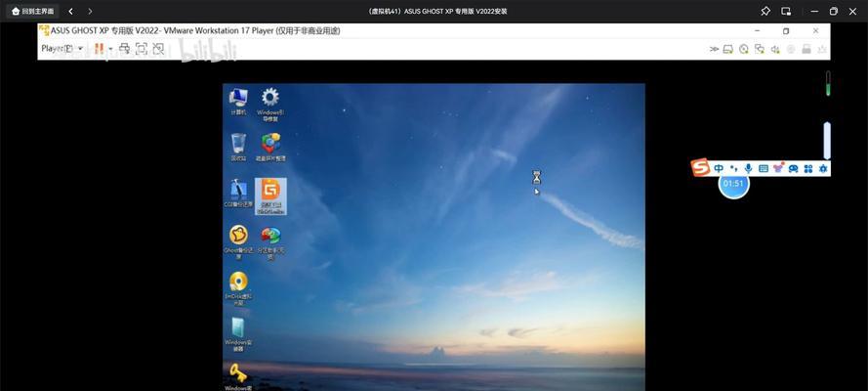Click the Sogou game controller icon
Screen dimensions: 868x391
tap(793, 168)
